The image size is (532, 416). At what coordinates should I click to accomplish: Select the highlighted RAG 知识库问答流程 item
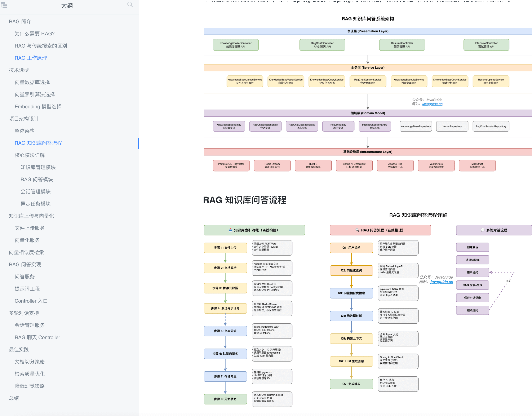pyautogui.click(x=38, y=143)
